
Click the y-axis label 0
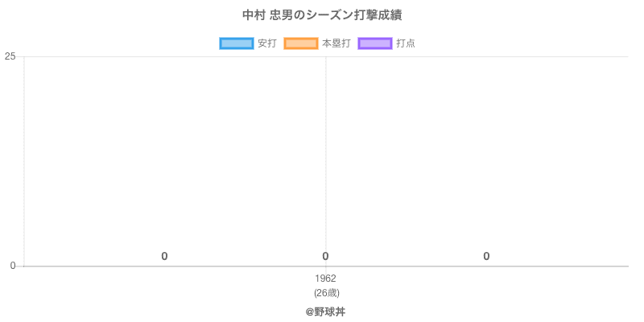click(13, 266)
